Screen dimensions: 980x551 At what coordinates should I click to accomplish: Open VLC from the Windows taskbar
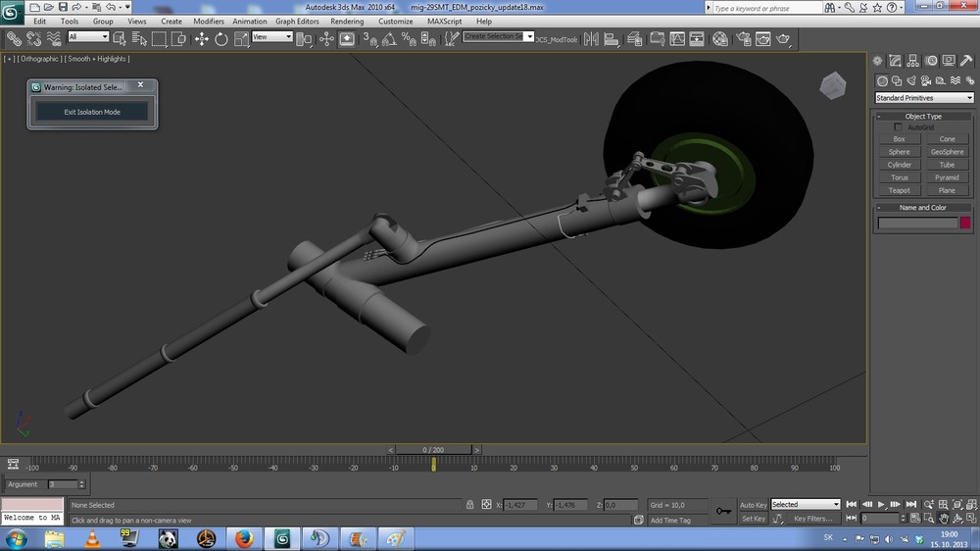[x=92, y=538]
